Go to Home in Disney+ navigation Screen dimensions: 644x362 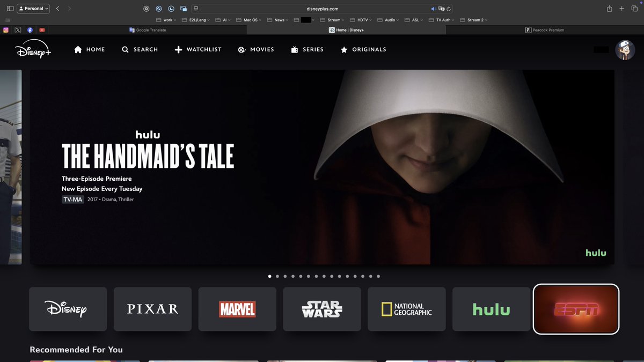pos(90,49)
